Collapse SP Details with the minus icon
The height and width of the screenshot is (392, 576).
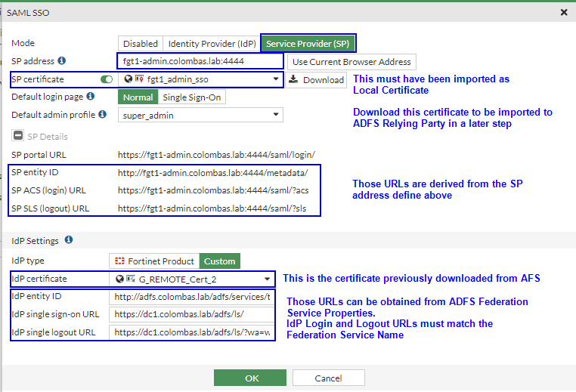(17, 135)
